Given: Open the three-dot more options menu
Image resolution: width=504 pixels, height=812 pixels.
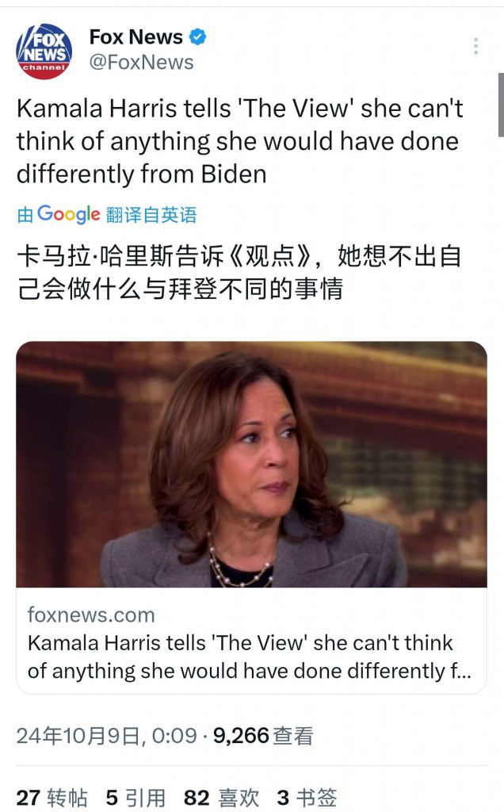Looking at the screenshot, I should click(x=475, y=46).
